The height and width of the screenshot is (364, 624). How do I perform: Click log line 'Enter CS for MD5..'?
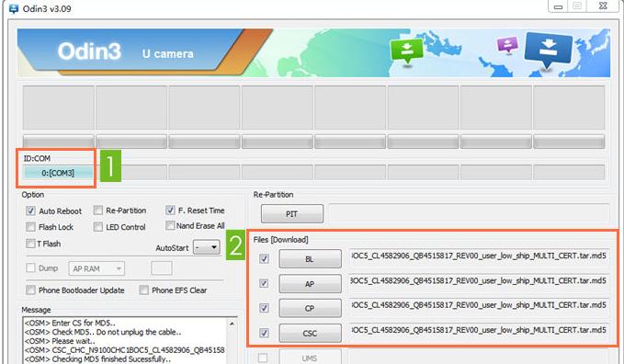(70, 323)
